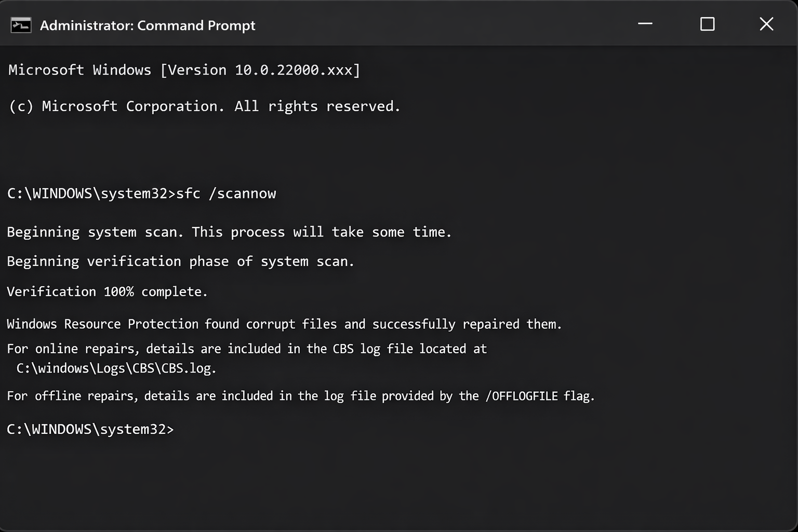Image resolution: width=798 pixels, height=532 pixels.
Task: Select the Verification 100% complete line
Action: click(x=107, y=291)
